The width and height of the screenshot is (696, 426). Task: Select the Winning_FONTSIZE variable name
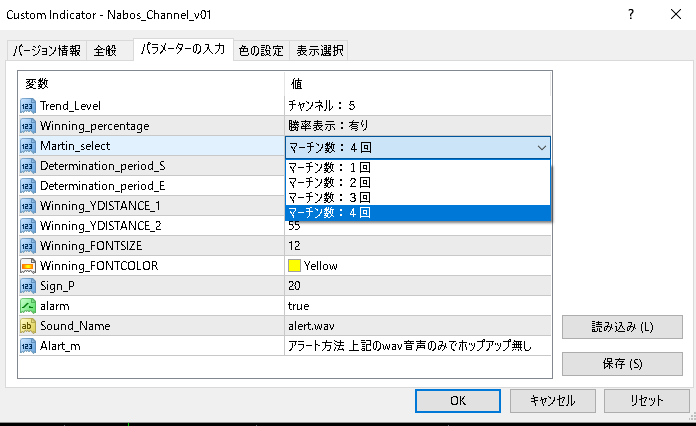point(91,246)
